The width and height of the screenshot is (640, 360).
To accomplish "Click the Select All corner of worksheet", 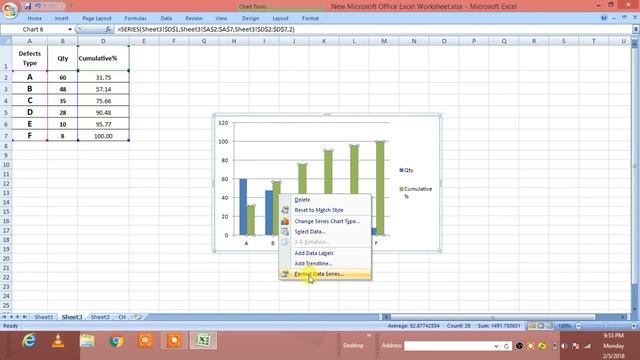I will (x=6, y=41).
